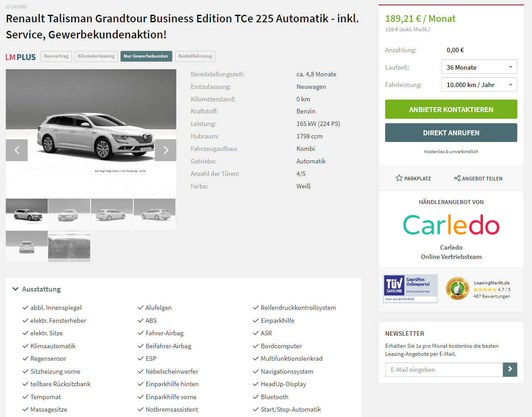
Task: Click the Carledo dealer name text
Action: (x=451, y=247)
